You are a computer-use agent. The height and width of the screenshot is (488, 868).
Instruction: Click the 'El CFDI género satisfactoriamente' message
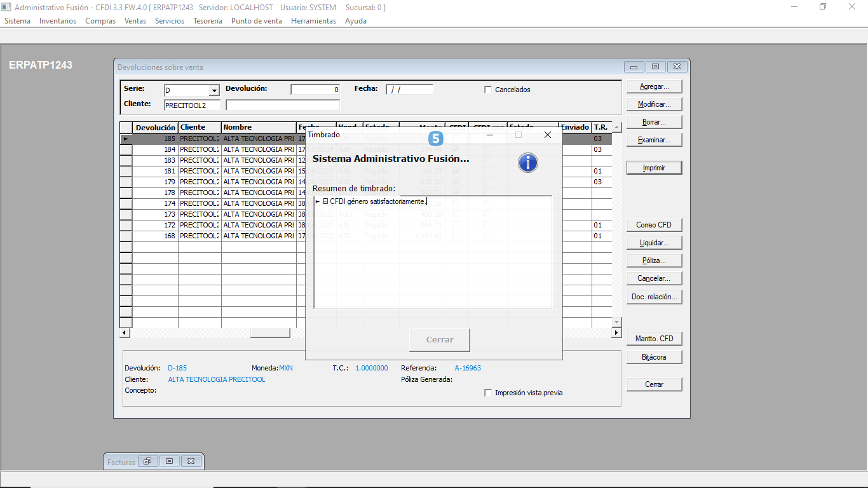coord(374,201)
